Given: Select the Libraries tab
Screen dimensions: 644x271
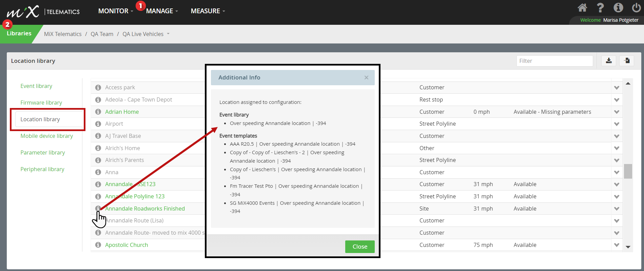Looking at the screenshot, I should [x=19, y=33].
